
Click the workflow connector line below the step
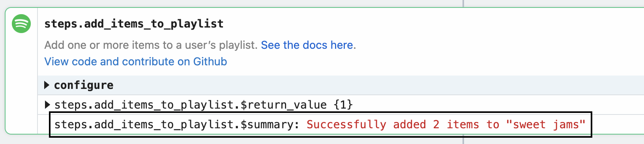(463, 139)
